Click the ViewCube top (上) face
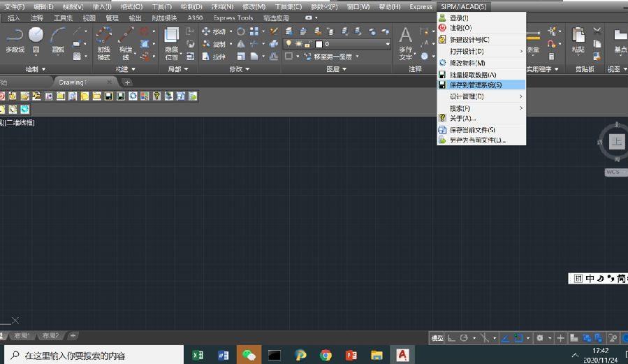628x364 pixels. 617,142
